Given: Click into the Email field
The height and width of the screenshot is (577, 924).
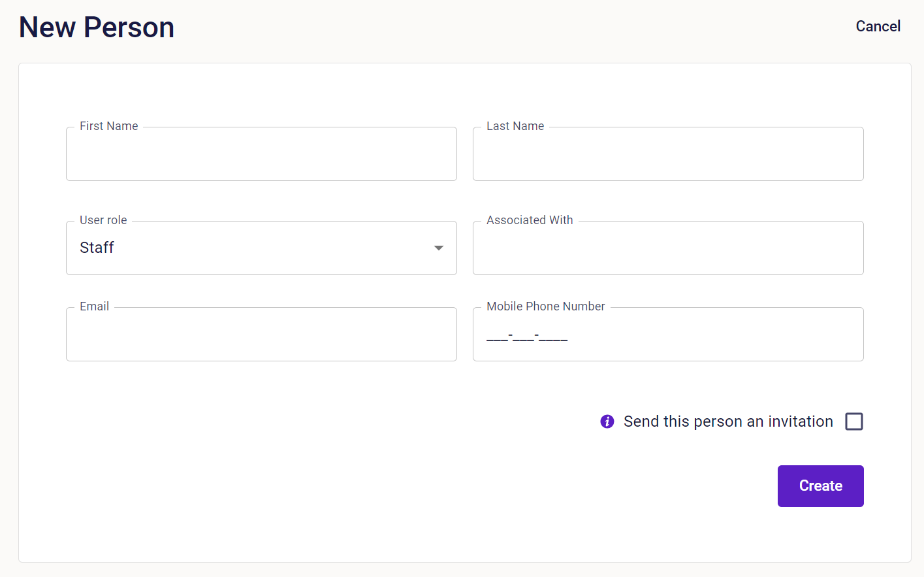Looking at the screenshot, I should (x=261, y=334).
